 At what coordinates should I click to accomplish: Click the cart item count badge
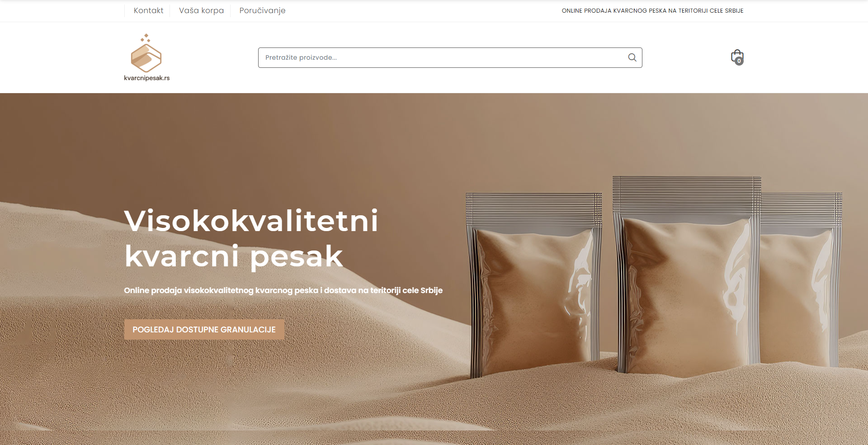point(739,61)
